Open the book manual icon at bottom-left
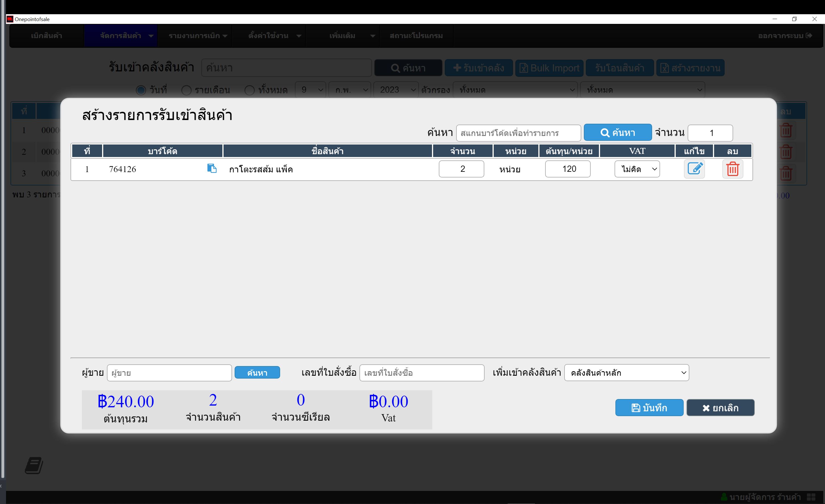 point(34,465)
